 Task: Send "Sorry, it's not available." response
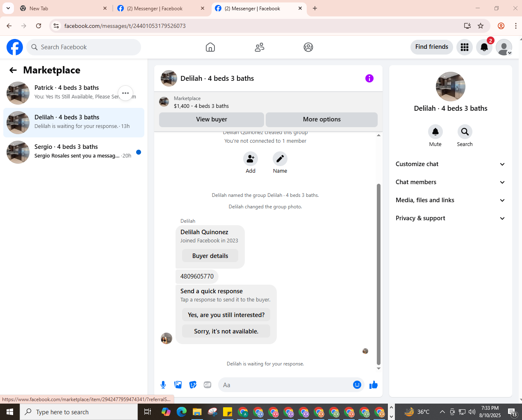pyautogui.click(x=226, y=331)
